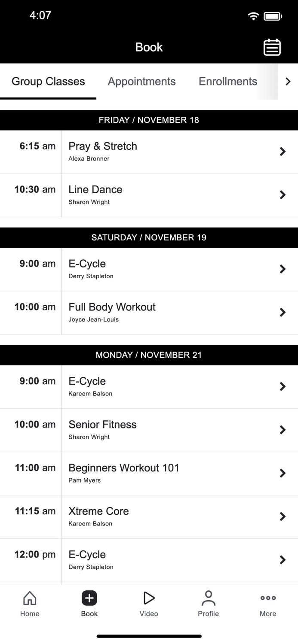
Task: Select the Group Classes tab
Action: tap(48, 82)
